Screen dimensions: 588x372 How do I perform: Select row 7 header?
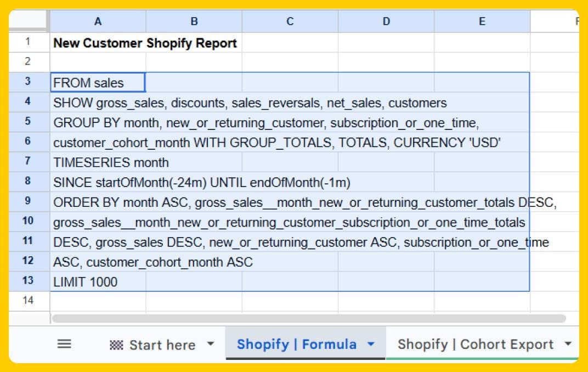click(x=28, y=162)
